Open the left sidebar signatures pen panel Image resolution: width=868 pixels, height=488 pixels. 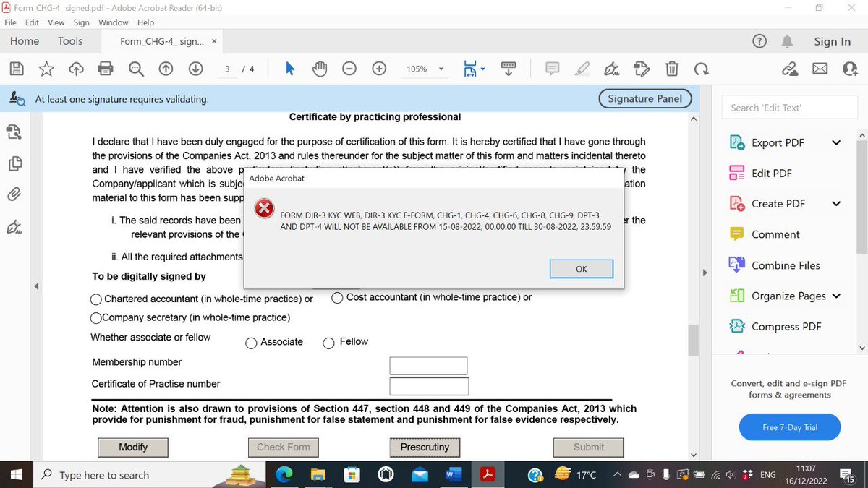coord(14,227)
